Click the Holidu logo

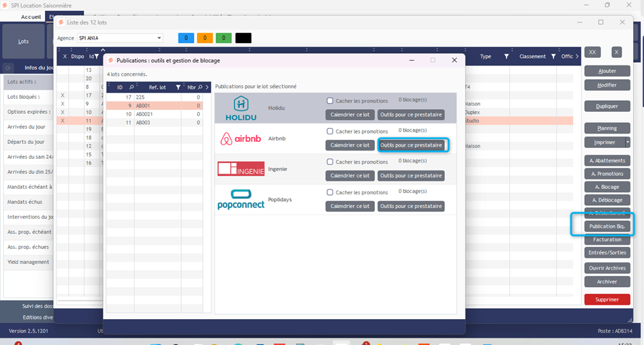pyautogui.click(x=241, y=108)
